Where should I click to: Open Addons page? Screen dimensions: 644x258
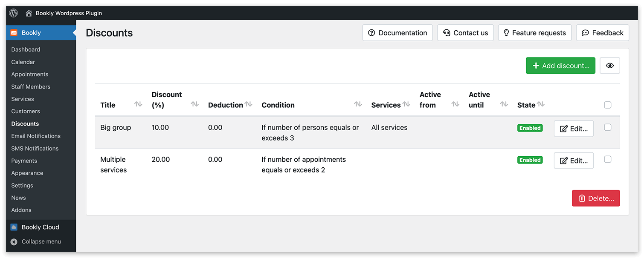21,210
